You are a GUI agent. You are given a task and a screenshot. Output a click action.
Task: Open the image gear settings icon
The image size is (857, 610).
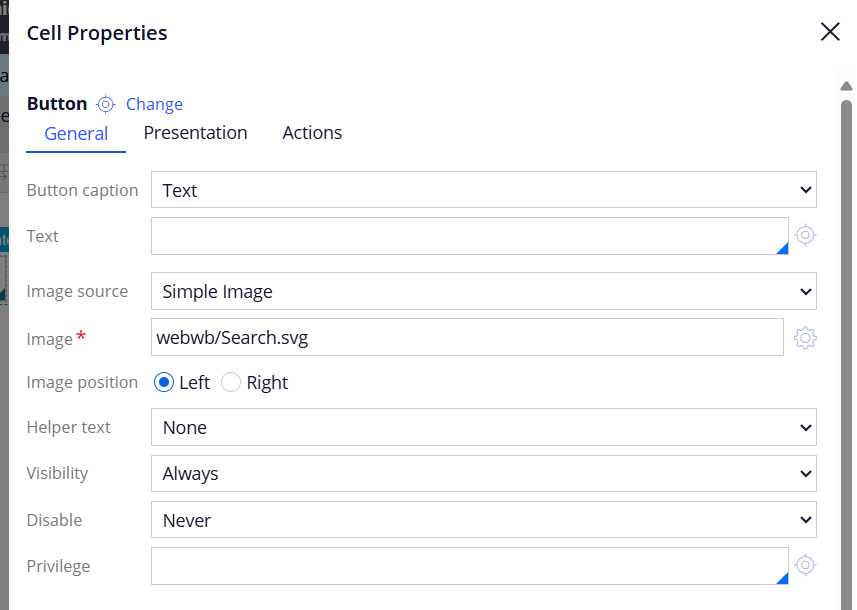(x=805, y=338)
